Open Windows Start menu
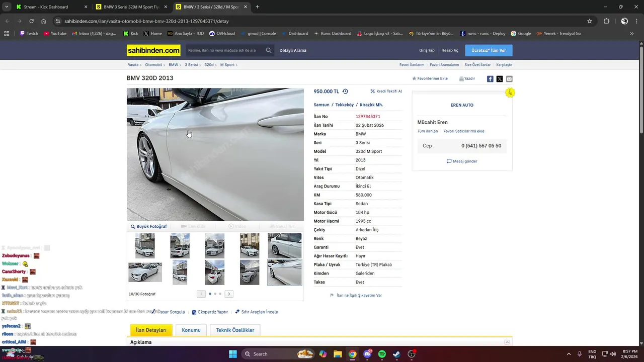644x362 pixels. [233, 354]
